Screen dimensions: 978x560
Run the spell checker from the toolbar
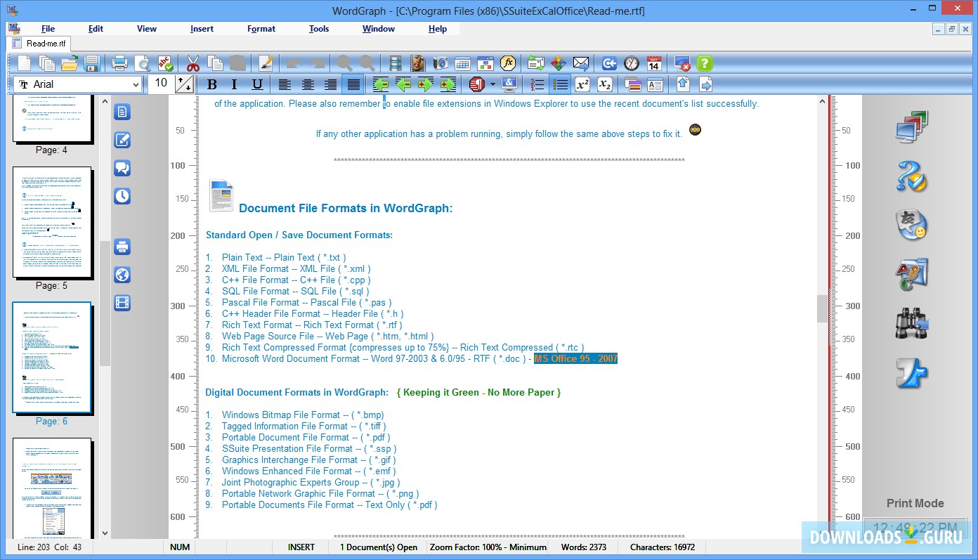pos(164,63)
